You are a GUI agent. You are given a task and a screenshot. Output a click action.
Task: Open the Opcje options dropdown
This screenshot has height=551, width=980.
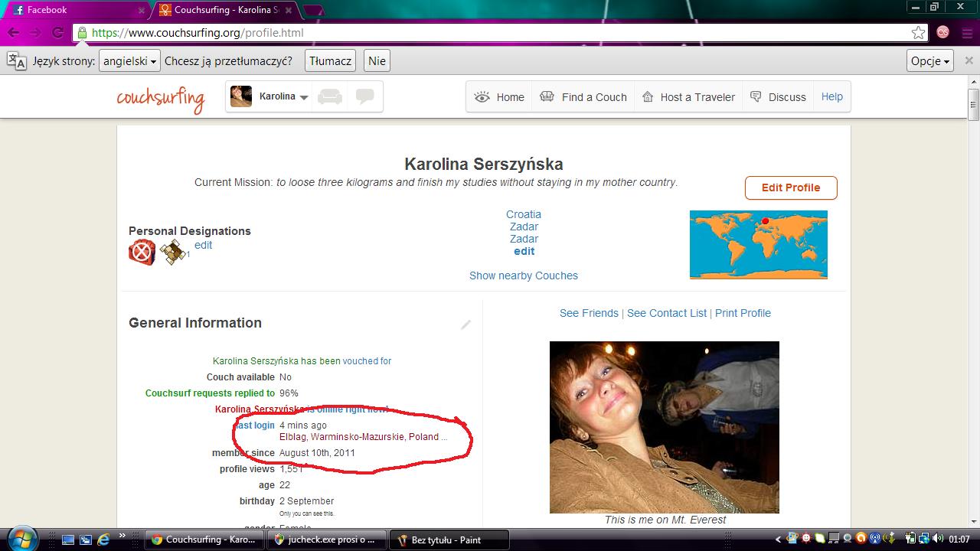(930, 61)
